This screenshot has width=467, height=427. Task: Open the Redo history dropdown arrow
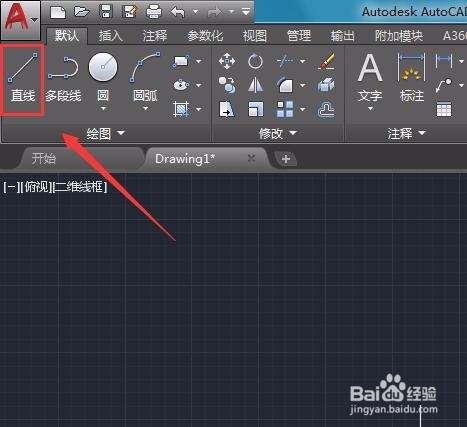231,13
